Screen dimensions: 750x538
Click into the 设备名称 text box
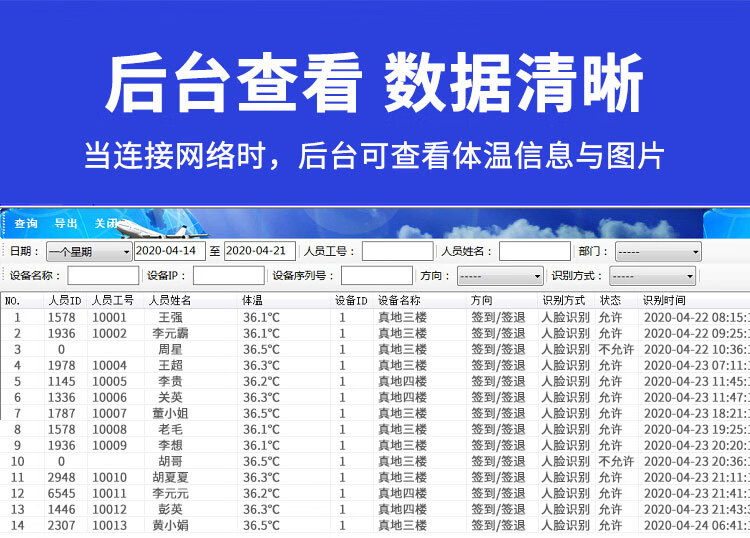coord(103,275)
